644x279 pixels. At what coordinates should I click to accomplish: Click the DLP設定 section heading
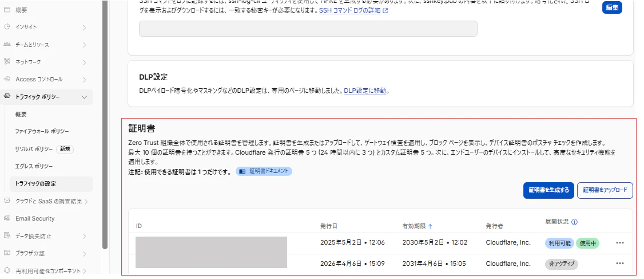click(x=154, y=77)
